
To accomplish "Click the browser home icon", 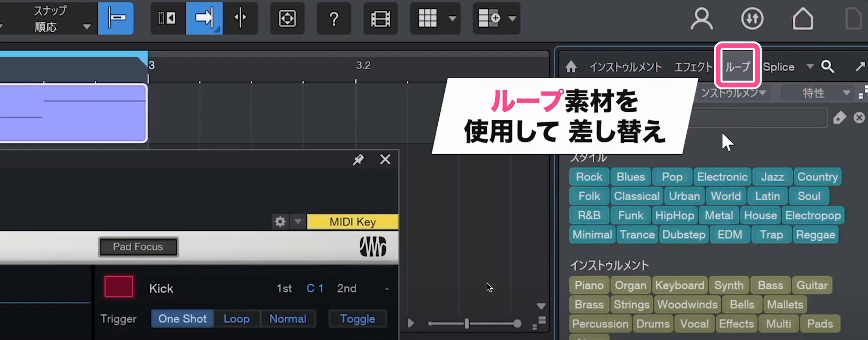I will pos(571,67).
